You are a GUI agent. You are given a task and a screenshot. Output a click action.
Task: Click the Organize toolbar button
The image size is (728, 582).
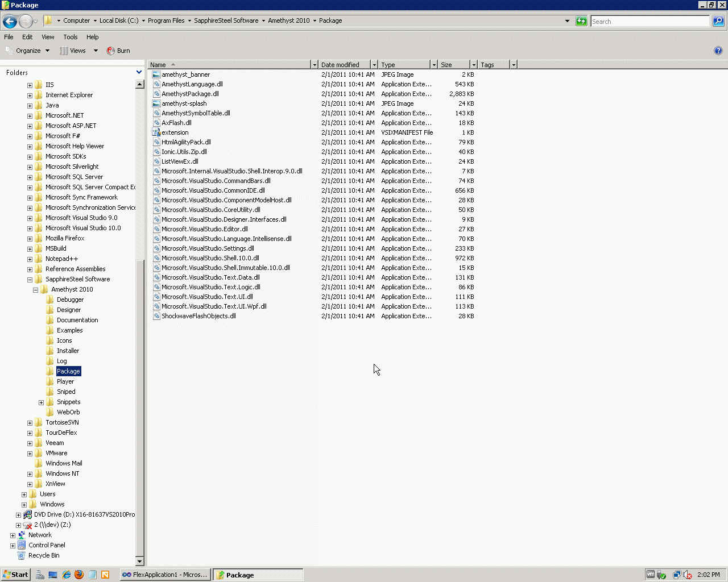pyautogui.click(x=28, y=51)
